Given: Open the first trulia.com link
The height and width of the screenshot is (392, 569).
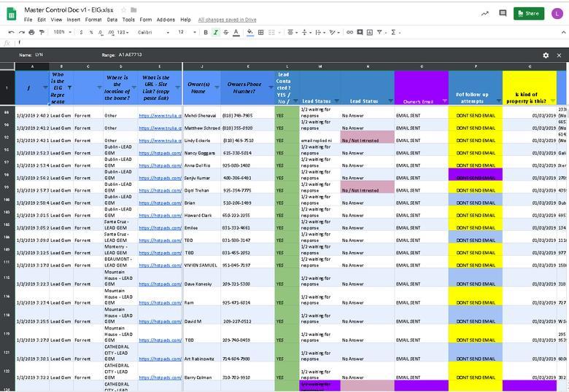Looking at the screenshot, I should [160, 115].
